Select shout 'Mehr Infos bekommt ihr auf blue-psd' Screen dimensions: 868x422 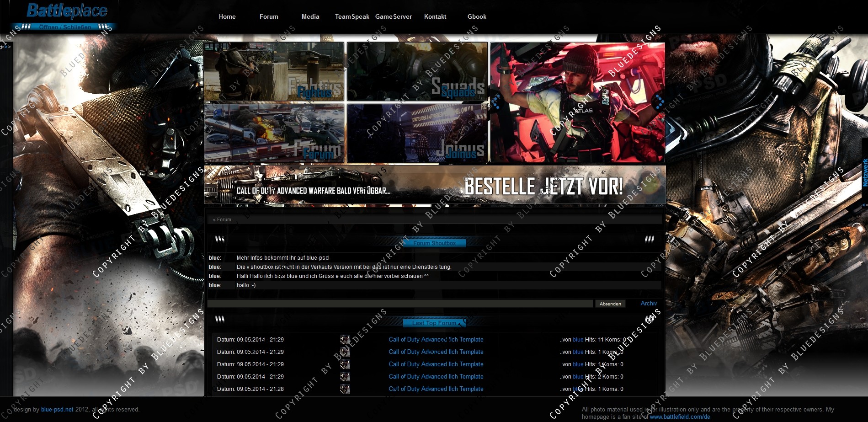click(282, 257)
